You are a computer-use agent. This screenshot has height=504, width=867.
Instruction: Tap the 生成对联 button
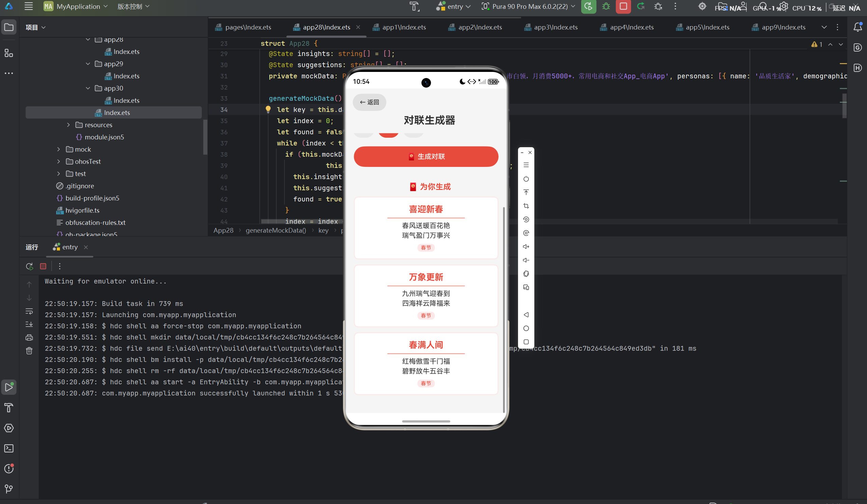pos(426,156)
